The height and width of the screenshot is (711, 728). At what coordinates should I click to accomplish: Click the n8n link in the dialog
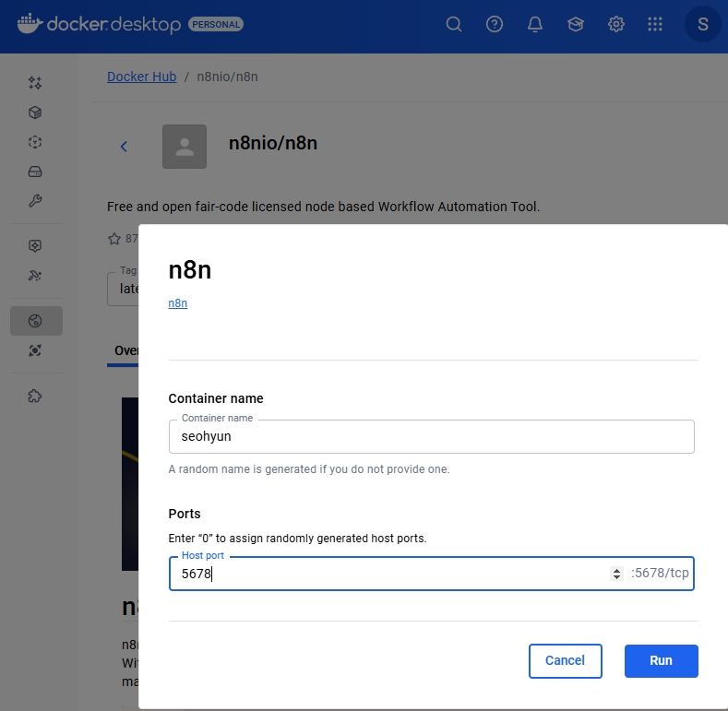pos(178,303)
